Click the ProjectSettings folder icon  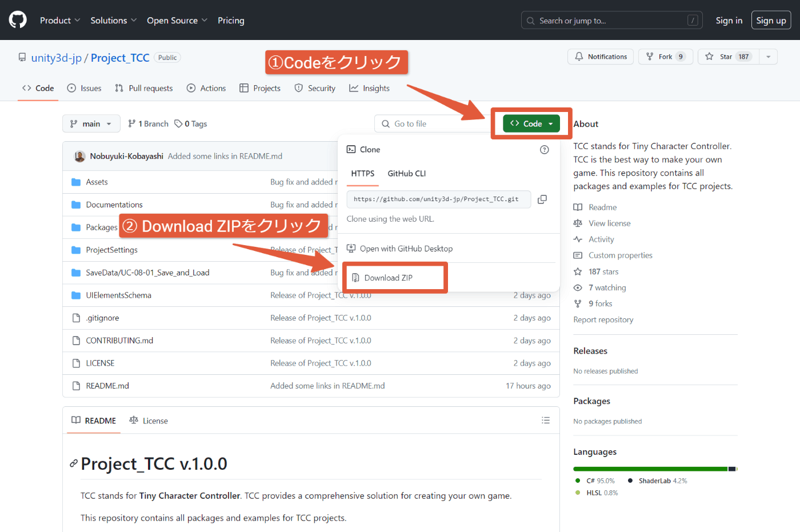76,250
